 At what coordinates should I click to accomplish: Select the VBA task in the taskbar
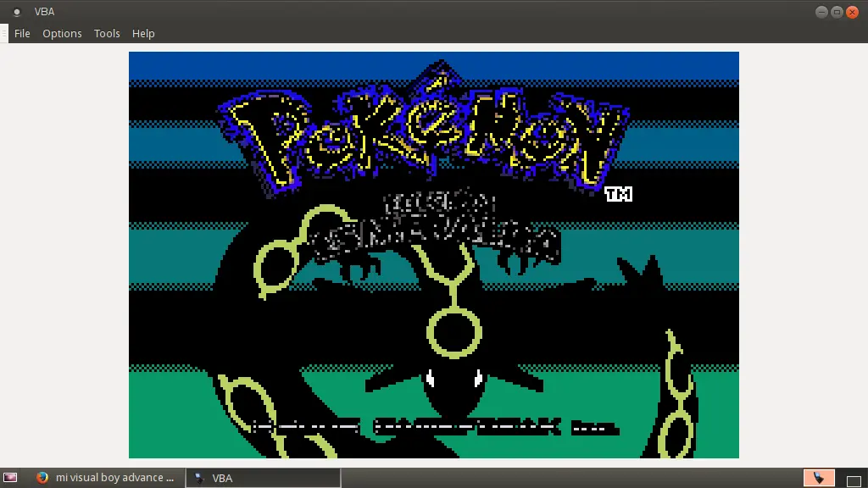pos(263,478)
